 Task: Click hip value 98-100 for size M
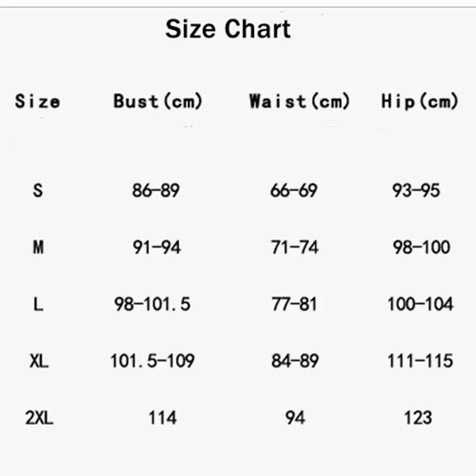pos(421,248)
